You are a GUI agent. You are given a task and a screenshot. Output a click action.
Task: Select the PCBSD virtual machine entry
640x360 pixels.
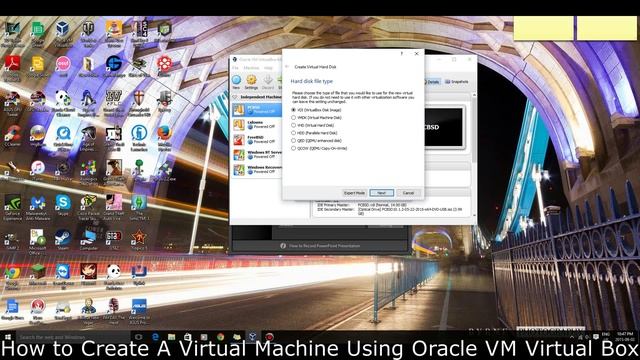coord(257,109)
